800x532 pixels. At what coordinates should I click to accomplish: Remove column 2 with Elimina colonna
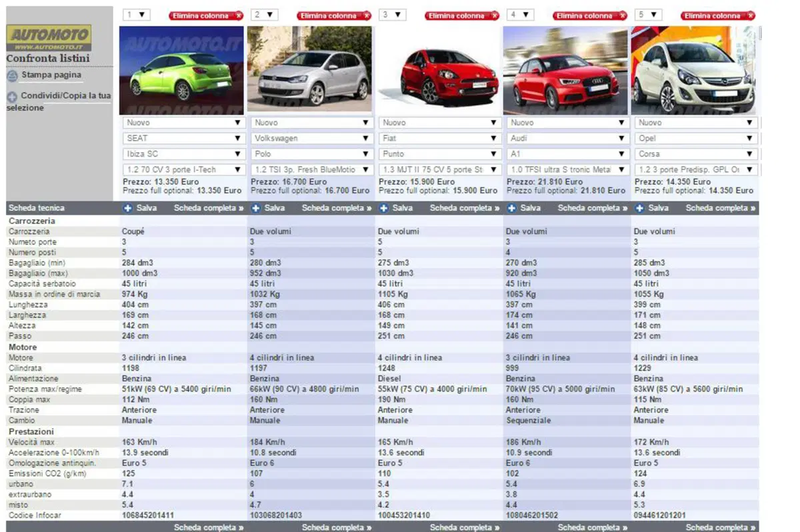pos(334,15)
